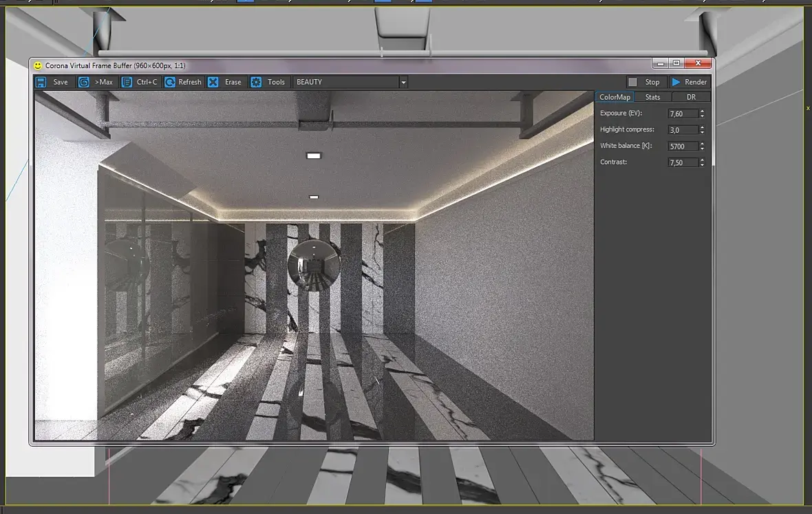Click the Stop square icon

click(632, 82)
